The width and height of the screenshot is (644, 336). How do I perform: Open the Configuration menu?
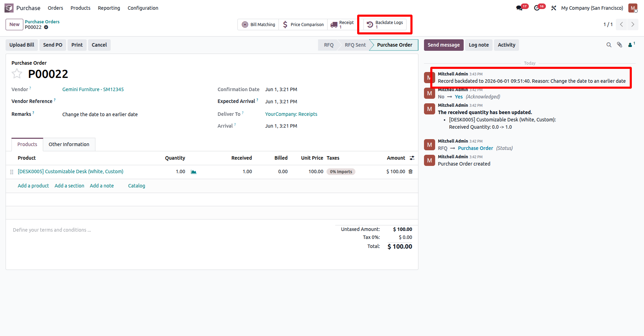(143, 8)
